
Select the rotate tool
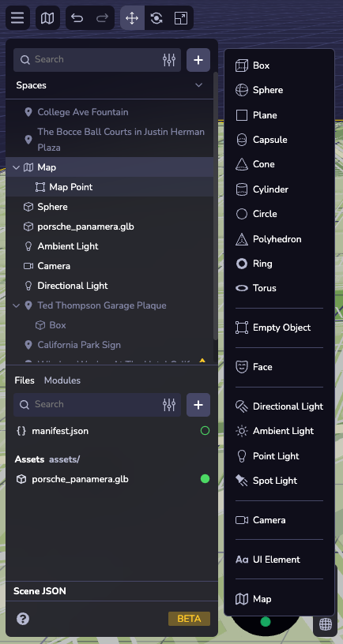click(156, 18)
